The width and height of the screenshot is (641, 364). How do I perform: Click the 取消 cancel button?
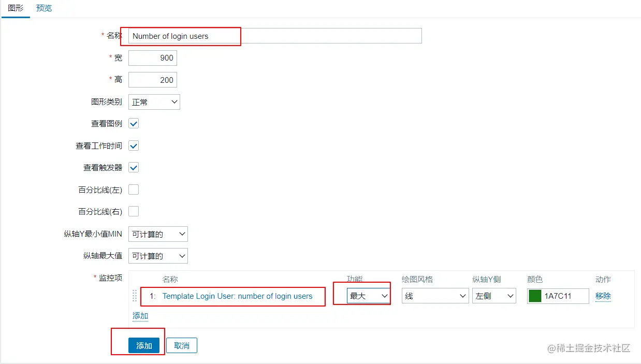[x=182, y=345]
